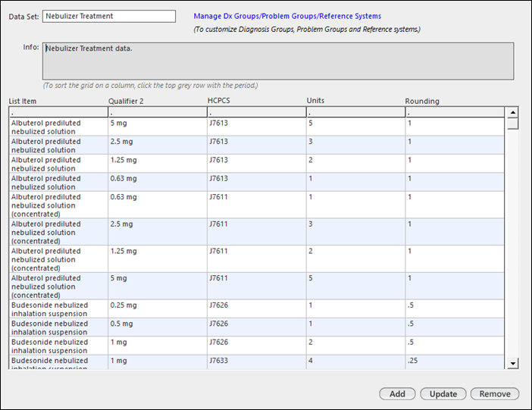This screenshot has width=532, height=410.
Task: Click Units cell 5 in the J7611 row
Action: (355, 286)
